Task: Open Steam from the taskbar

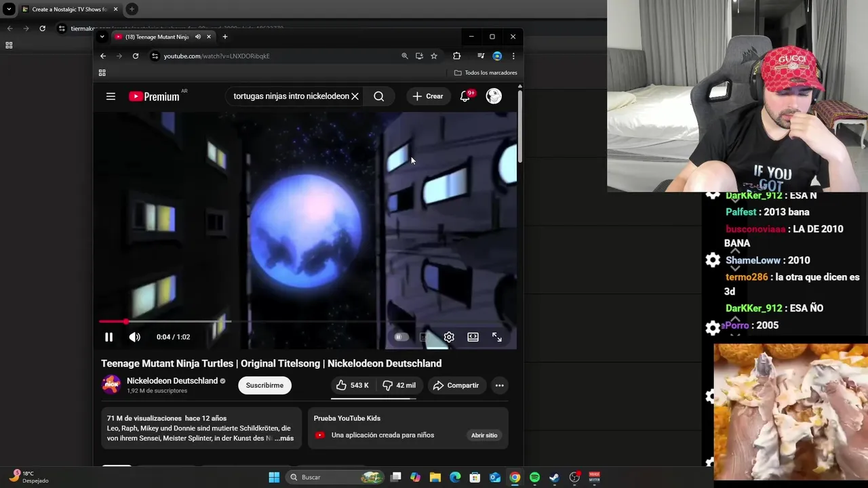Action: pos(554,477)
